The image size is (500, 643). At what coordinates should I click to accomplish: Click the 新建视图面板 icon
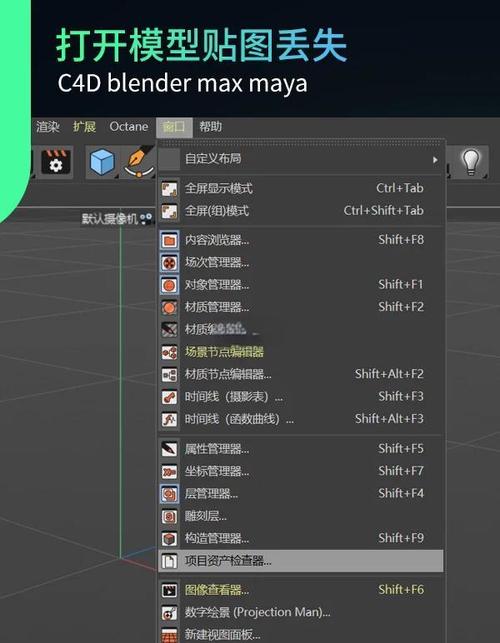tap(169, 635)
